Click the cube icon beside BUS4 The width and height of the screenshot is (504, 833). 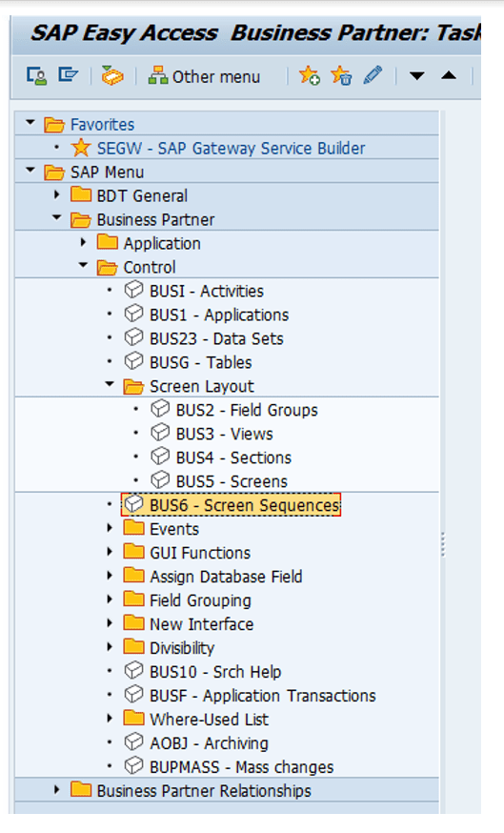[160, 457]
